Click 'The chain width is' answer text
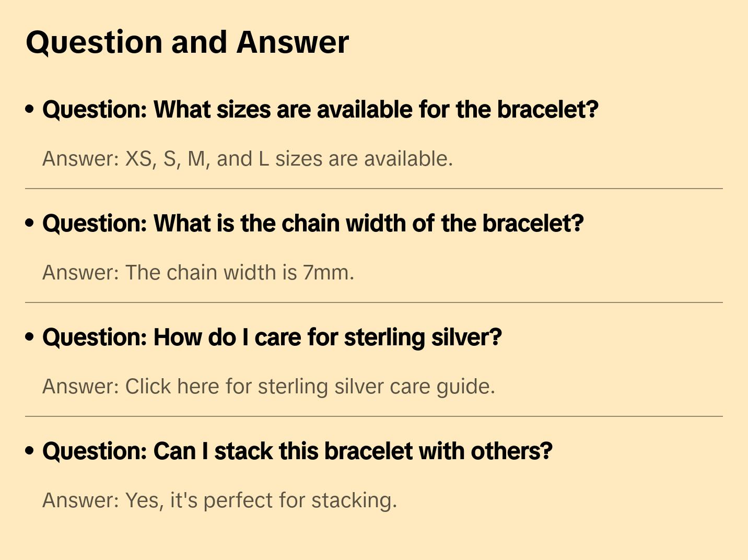Image resolution: width=748 pixels, height=560 pixels. pos(212,273)
